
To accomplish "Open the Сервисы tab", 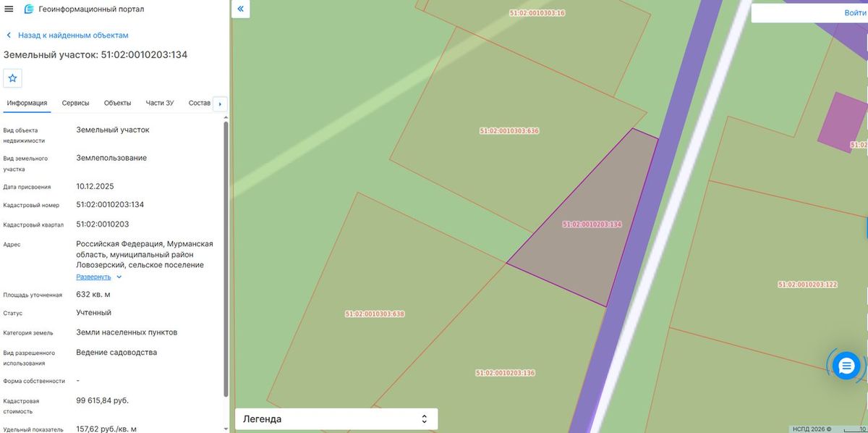I will pyautogui.click(x=76, y=103).
